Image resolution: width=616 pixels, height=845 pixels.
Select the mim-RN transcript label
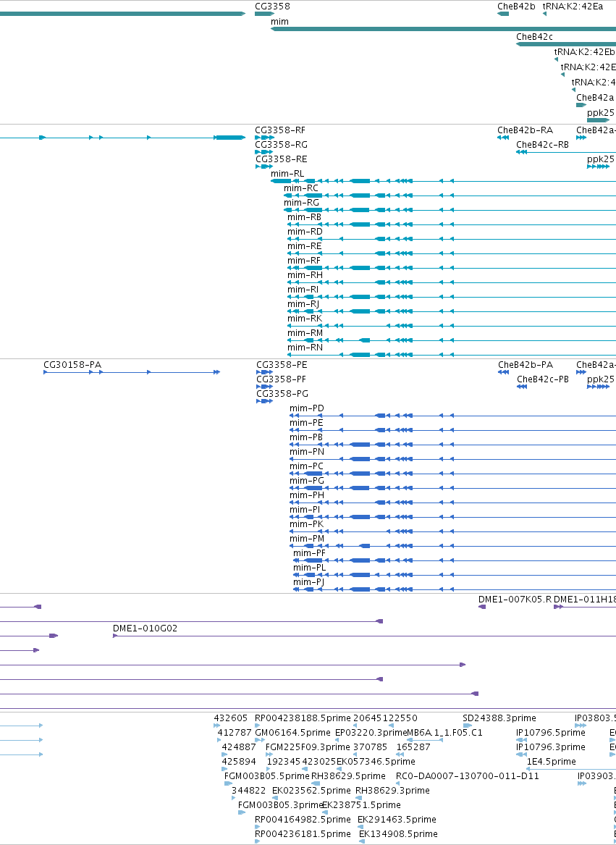(x=305, y=348)
